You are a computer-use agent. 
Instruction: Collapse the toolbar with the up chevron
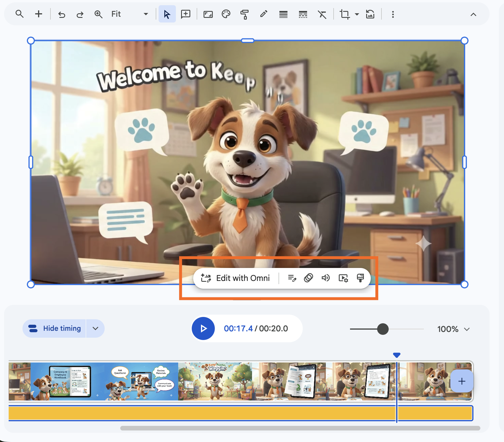[x=473, y=14]
